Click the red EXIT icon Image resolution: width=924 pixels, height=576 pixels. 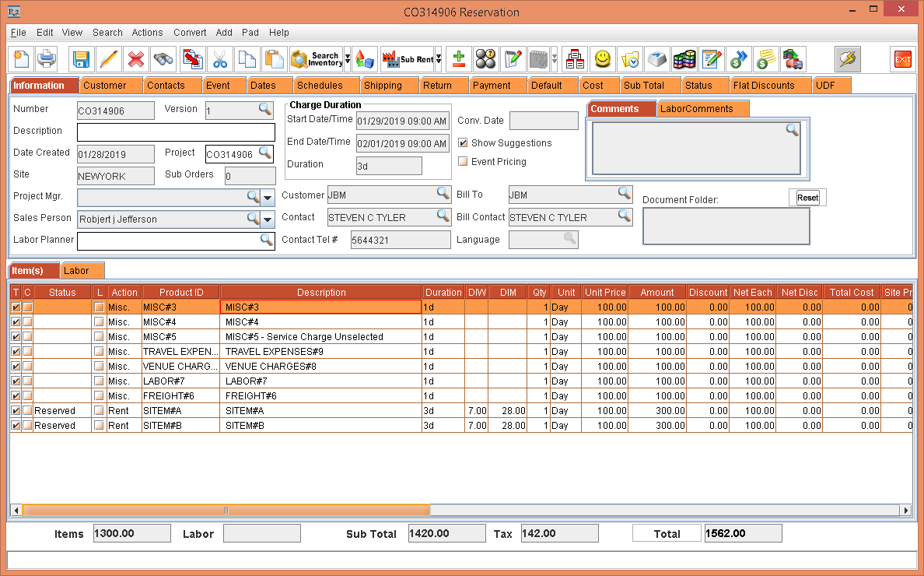tap(902, 59)
